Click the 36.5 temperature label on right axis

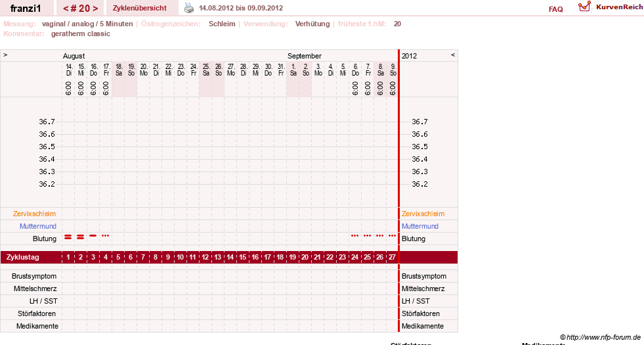pyautogui.click(x=419, y=147)
